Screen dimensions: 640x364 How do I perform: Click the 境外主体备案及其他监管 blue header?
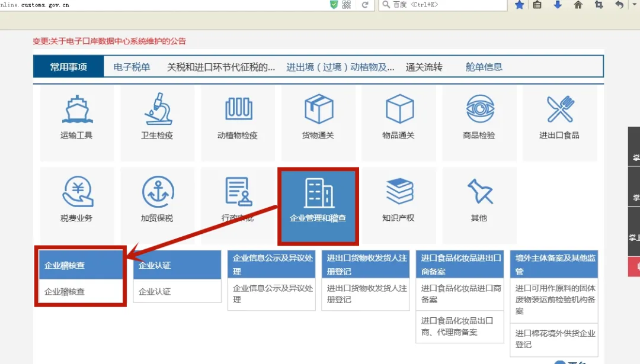tap(554, 265)
